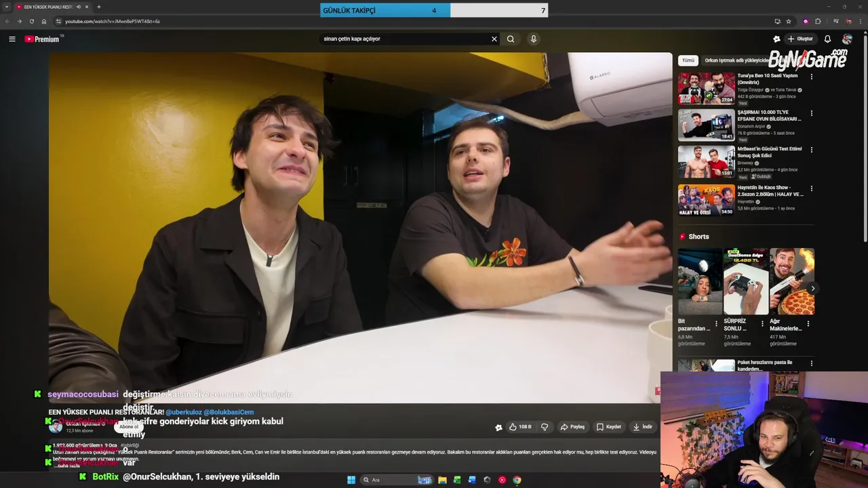Open the 'Bit pazarından' short
868x488 pixels.
tap(700, 281)
